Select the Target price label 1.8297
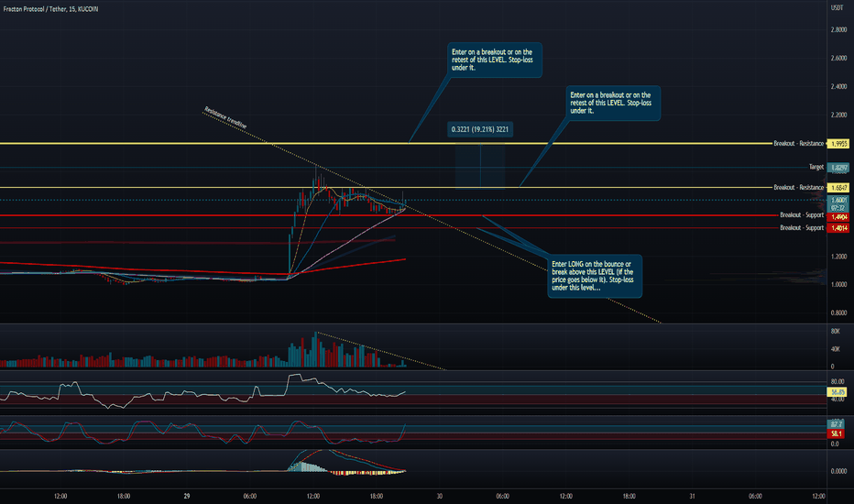The width and height of the screenshot is (854, 504). click(838, 168)
